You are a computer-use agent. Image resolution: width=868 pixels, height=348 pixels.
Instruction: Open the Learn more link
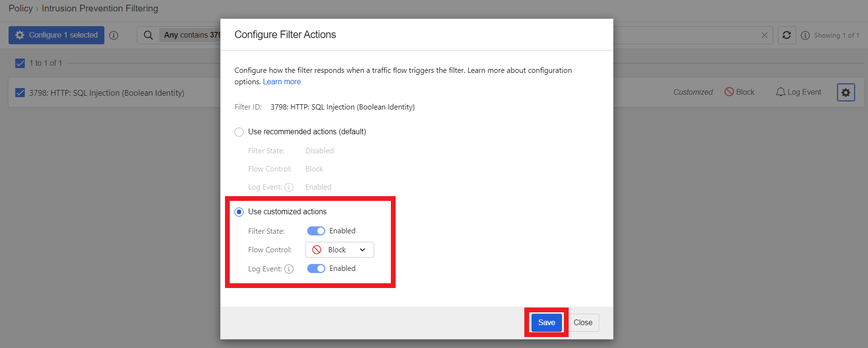click(x=282, y=81)
